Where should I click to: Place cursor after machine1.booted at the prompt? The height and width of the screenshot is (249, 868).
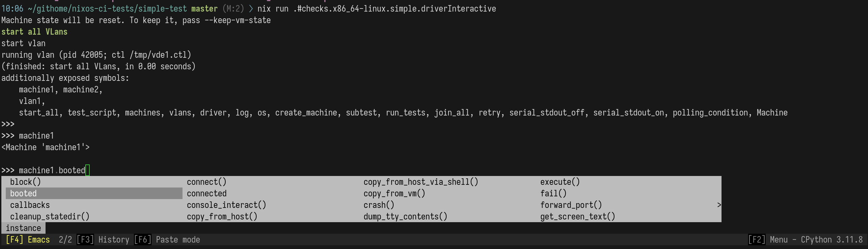pyautogui.click(x=87, y=170)
